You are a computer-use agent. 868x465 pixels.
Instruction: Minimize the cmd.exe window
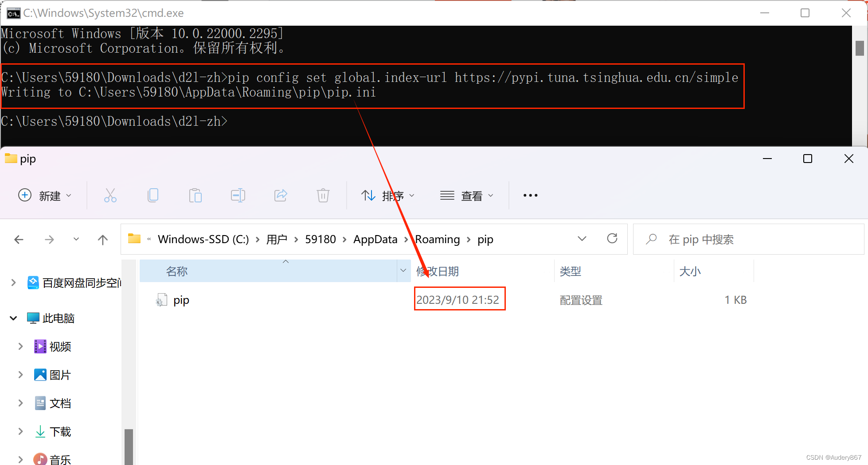pyautogui.click(x=765, y=13)
